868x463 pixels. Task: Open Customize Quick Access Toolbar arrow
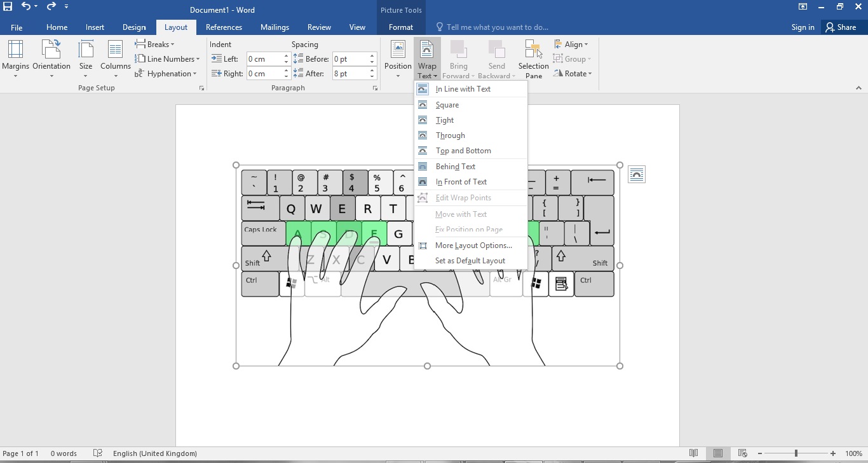[x=66, y=6]
